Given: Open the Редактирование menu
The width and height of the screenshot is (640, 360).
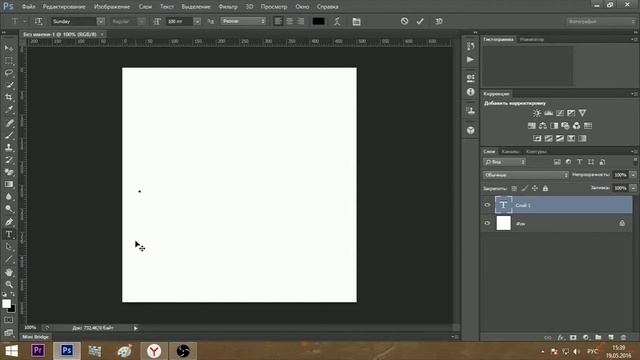Looking at the screenshot, I should [64, 7].
